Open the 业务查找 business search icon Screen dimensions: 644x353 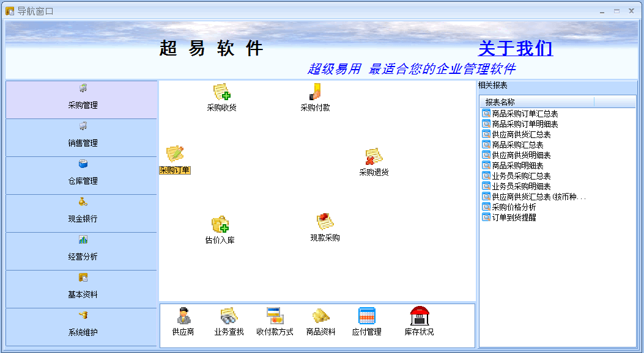(x=229, y=317)
